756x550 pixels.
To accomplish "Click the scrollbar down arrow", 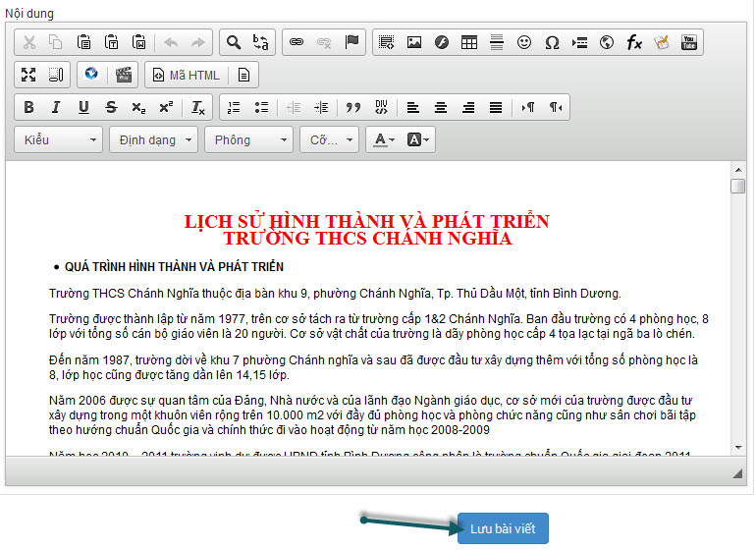I will pyautogui.click(x=738, y=448).
